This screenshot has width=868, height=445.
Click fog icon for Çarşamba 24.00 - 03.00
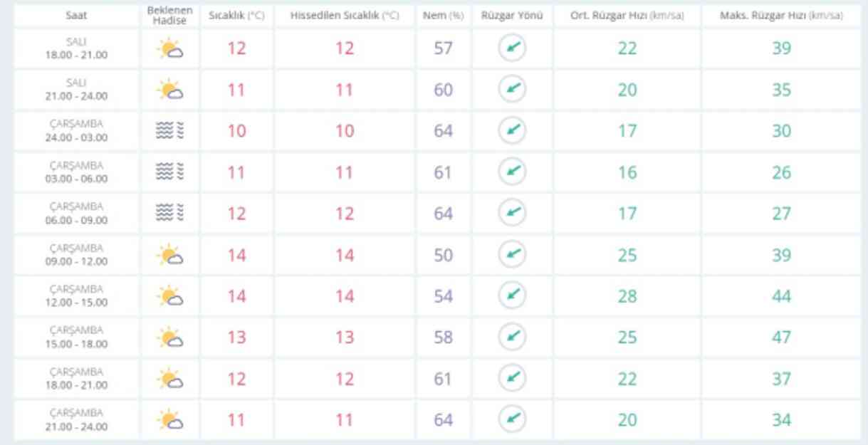(x=170, y=131)
